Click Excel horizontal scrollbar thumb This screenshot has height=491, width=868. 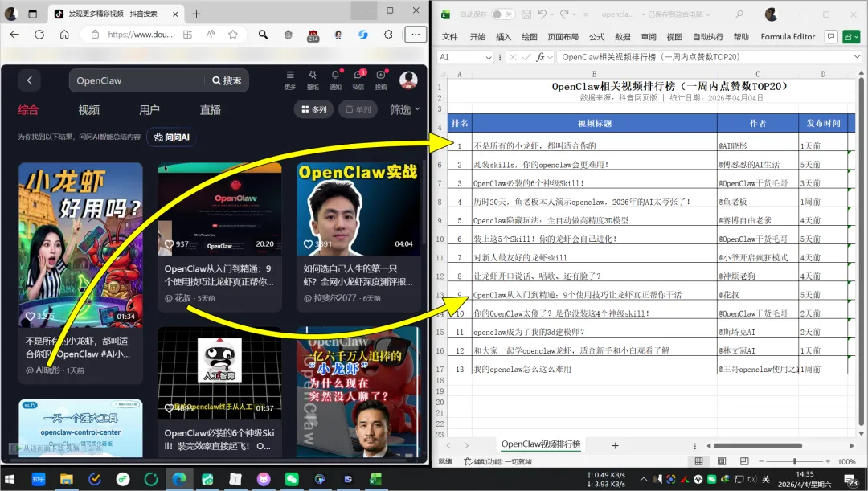pyautogui.click(x=757, y=446)
